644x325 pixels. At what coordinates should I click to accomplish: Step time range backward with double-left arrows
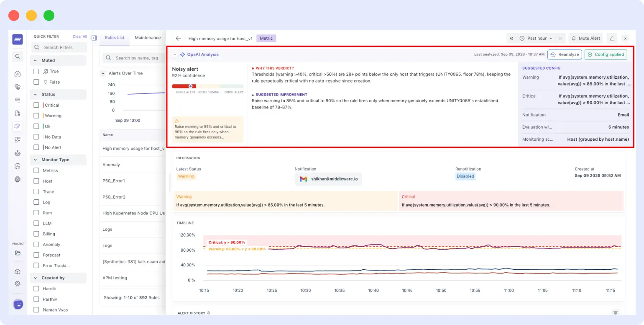(x=511, y=38)
